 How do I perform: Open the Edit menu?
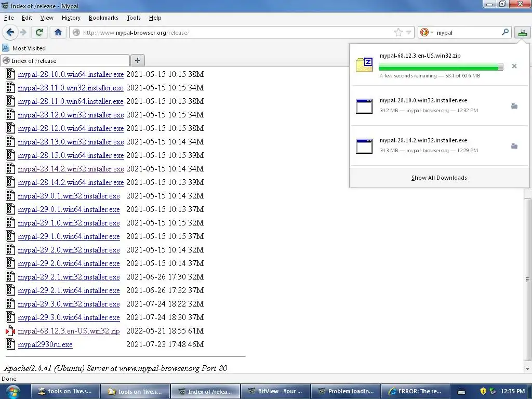point(27,18)
